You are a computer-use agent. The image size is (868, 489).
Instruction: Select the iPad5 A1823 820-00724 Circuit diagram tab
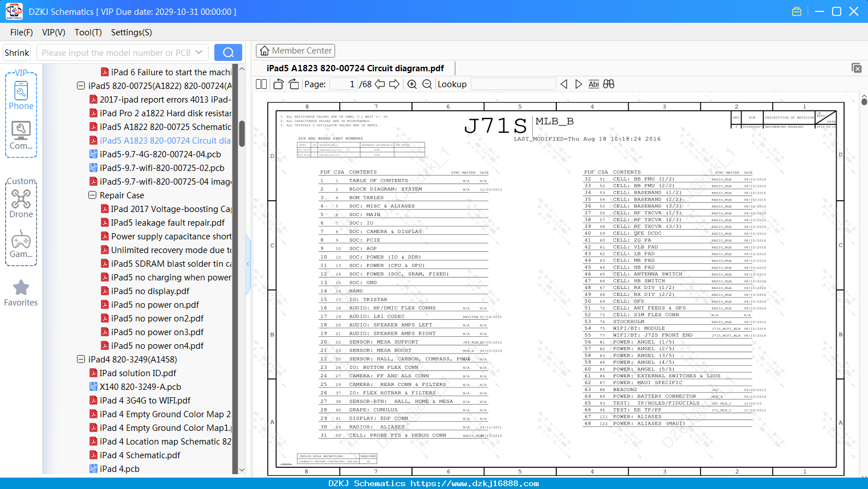click(x=355, y=68)
